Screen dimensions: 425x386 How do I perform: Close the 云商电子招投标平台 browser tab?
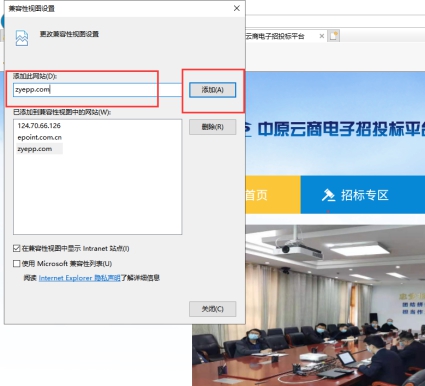click(x=321, y=36)
